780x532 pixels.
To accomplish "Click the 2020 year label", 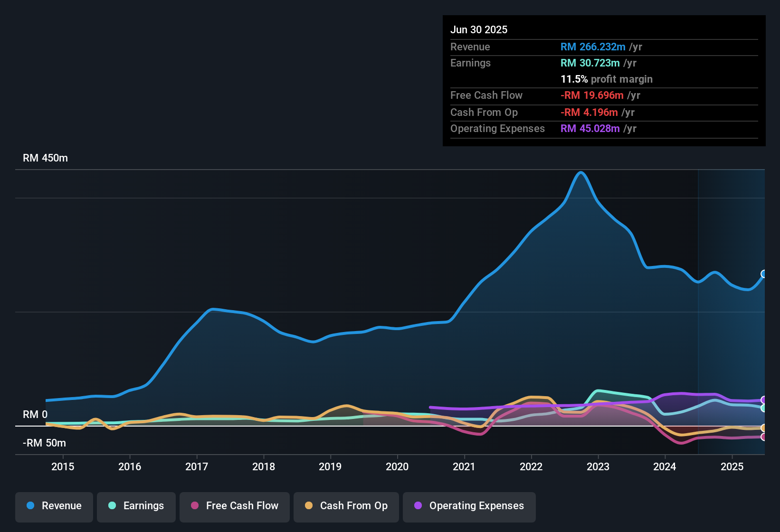I will coord(397,467).
